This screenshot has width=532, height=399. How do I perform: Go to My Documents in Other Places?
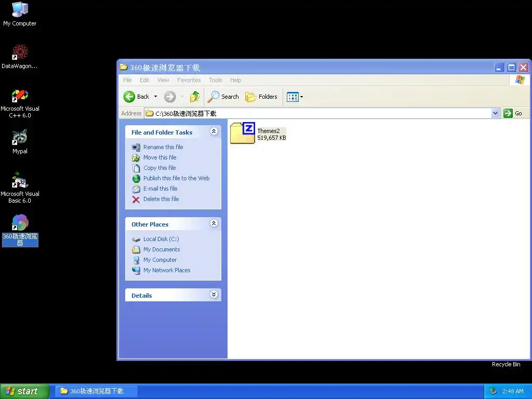click(162, 249)
